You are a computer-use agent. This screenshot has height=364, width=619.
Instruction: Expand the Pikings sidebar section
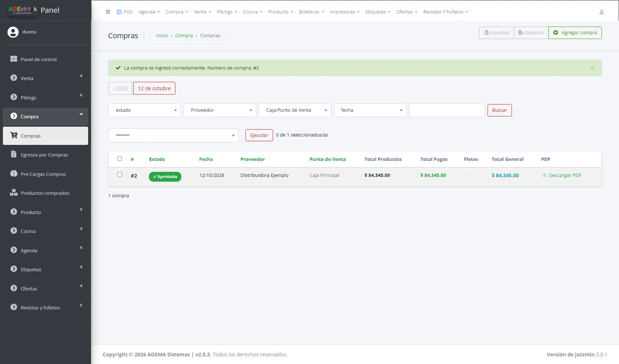click(46, 98)
